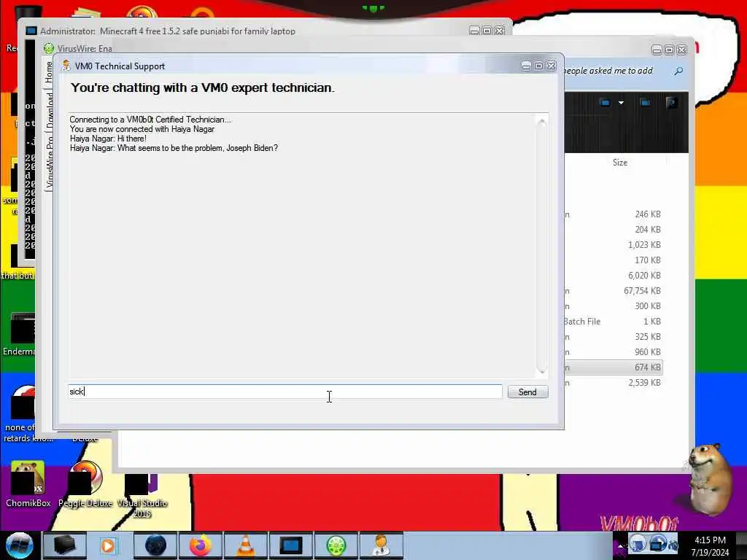
Task: Click the network tray icon
Action: tap(638, 543)
